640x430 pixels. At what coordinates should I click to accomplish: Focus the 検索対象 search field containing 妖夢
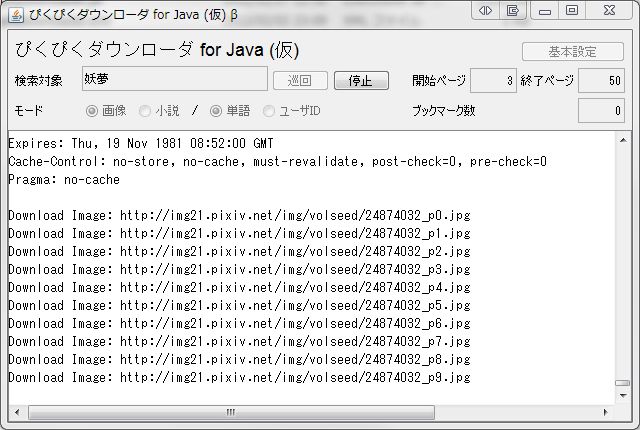175,78
